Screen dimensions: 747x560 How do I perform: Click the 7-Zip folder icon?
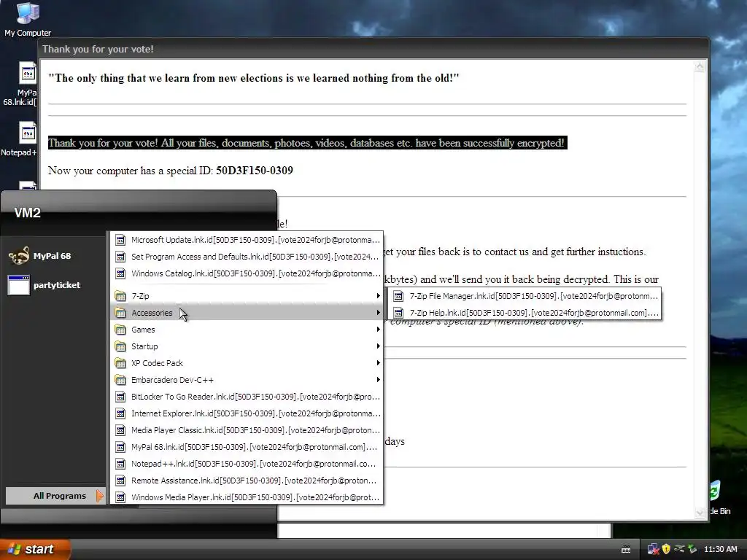[120, 296]
